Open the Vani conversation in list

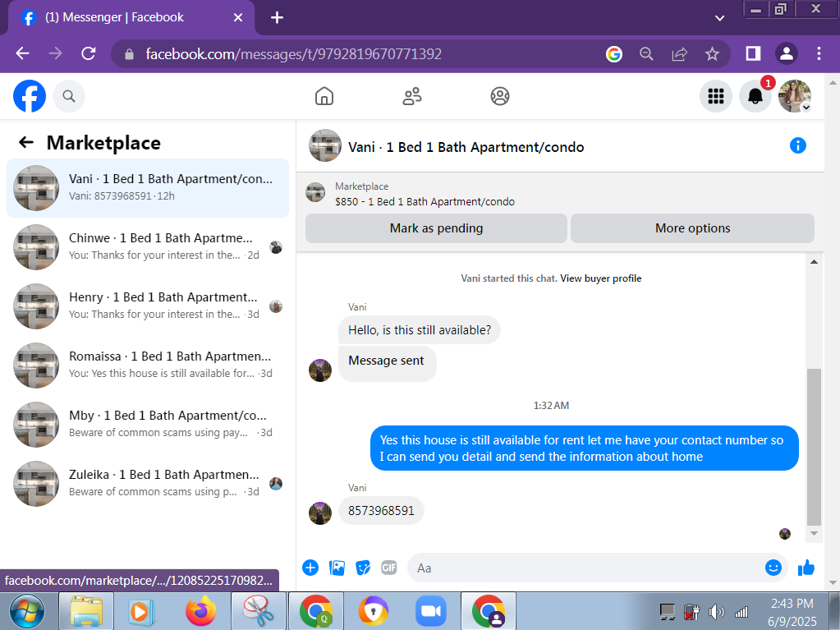148,188
